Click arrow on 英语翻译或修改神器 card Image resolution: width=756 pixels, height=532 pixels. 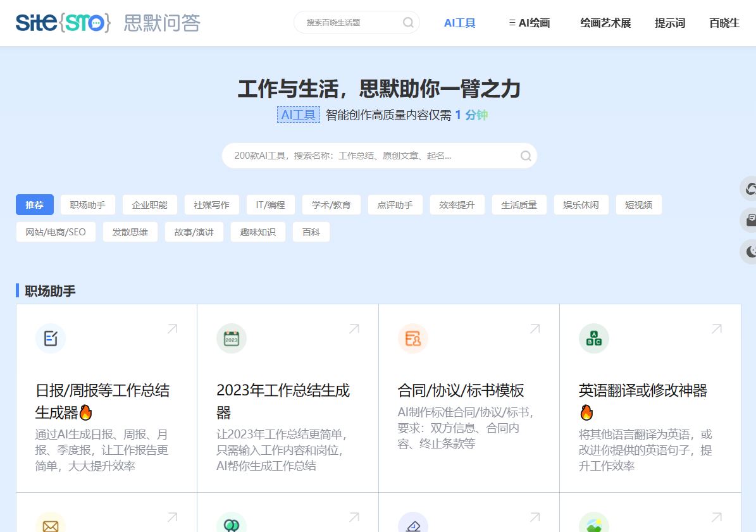(x=717, y=329)
